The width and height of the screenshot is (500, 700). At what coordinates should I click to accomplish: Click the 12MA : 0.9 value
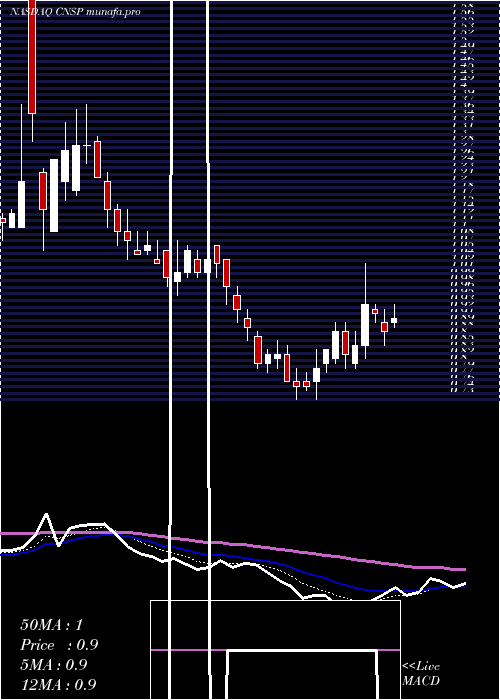click(x=58, y=684)
